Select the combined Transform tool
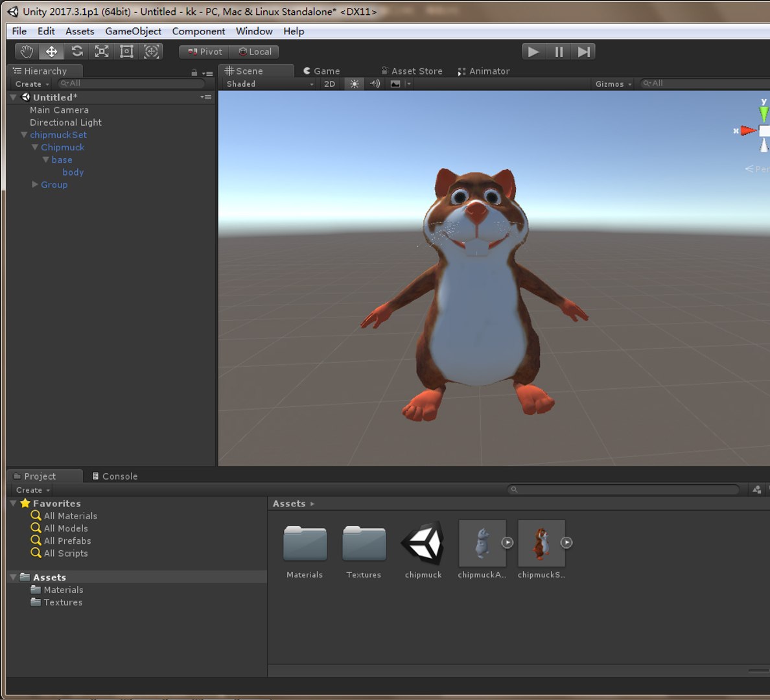This screenshot has height=700, width=770. point(151,52)
